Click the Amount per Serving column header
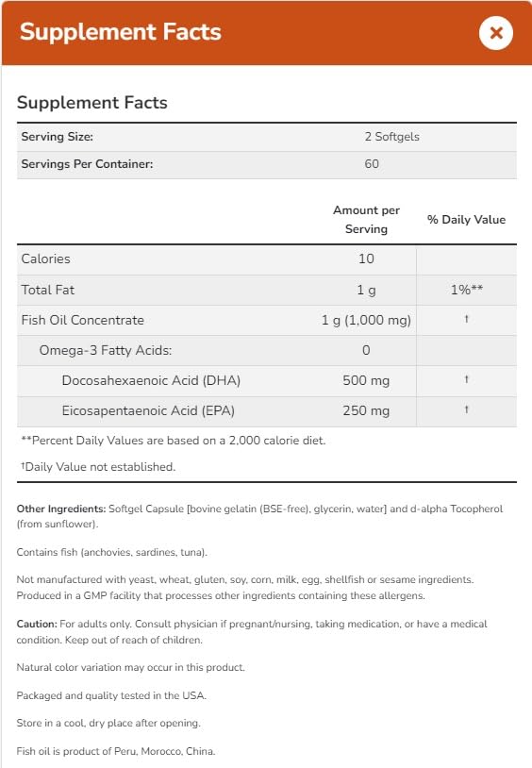 click(x=366, y=220)
